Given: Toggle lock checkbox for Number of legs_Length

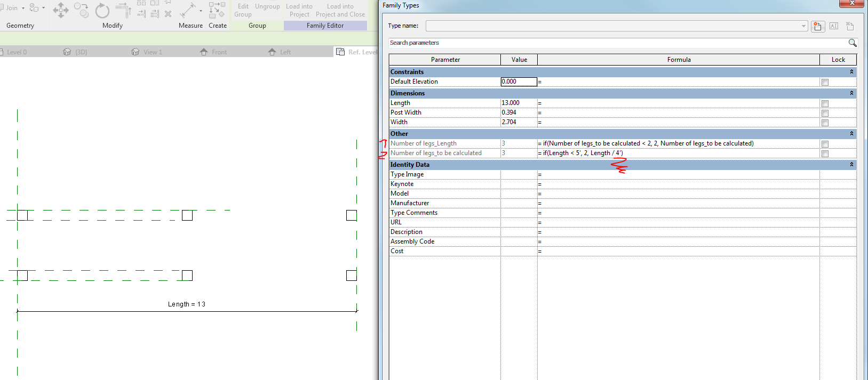Looking at the screenshot, I should click(x=825, y=144).
